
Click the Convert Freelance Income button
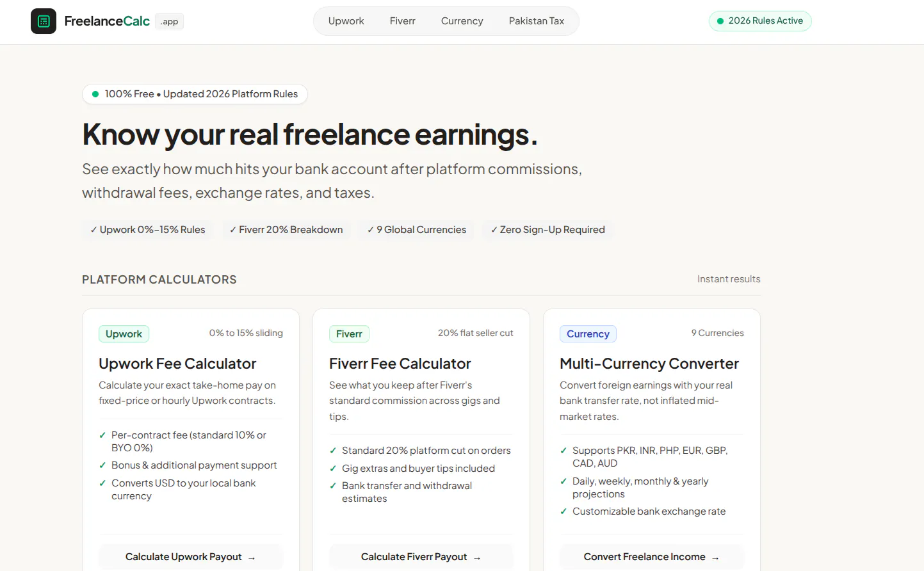tap(652, 557)
